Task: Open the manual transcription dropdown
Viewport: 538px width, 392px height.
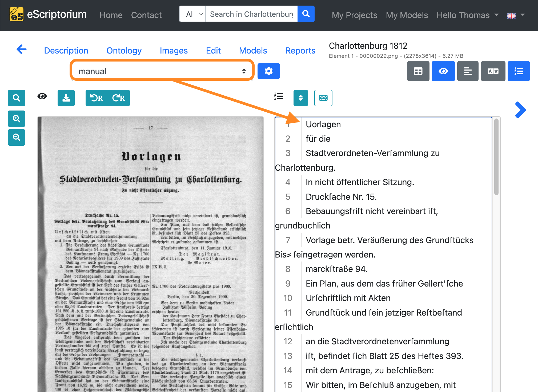Action: (162, 71)
